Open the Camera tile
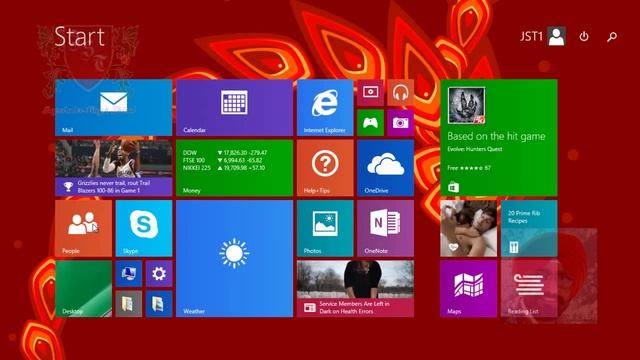Image resolution: width=640 pixels, height=360 pixels. pyautogui.click(x=400, y=123)
